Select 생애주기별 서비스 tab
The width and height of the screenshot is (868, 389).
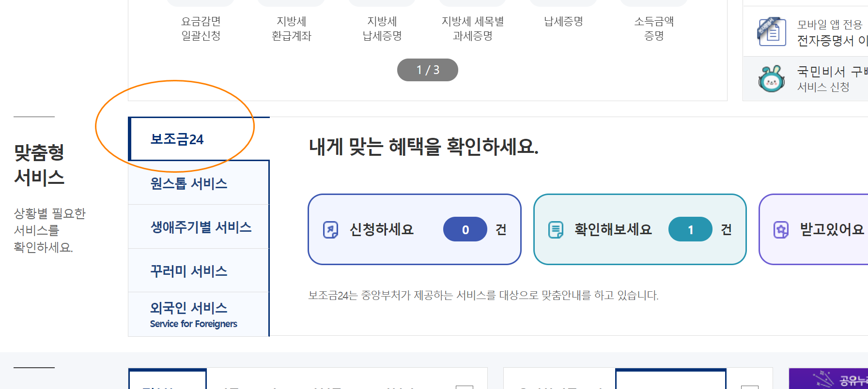point(199,227)
